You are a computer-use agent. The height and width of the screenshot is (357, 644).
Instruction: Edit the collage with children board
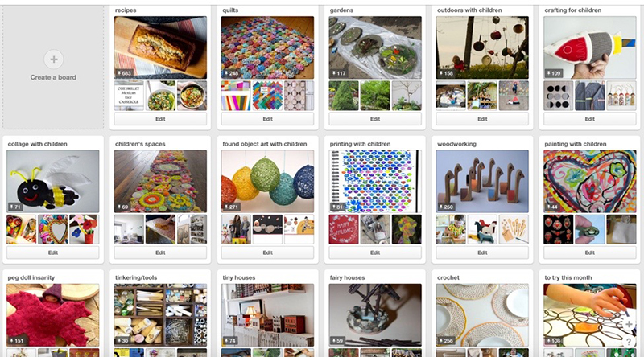[53, 252]
